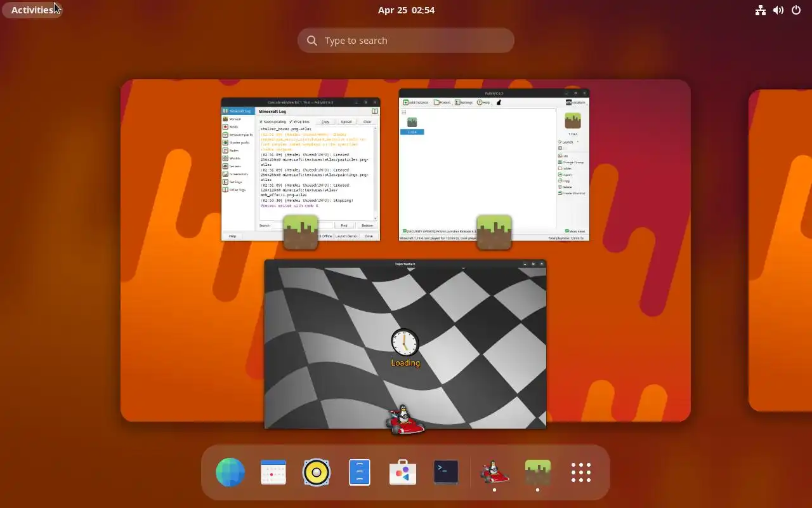812x508 pixels.
Task: Click Add Instance in PollyMC toolbar
Action: click(x=416, y=102)
